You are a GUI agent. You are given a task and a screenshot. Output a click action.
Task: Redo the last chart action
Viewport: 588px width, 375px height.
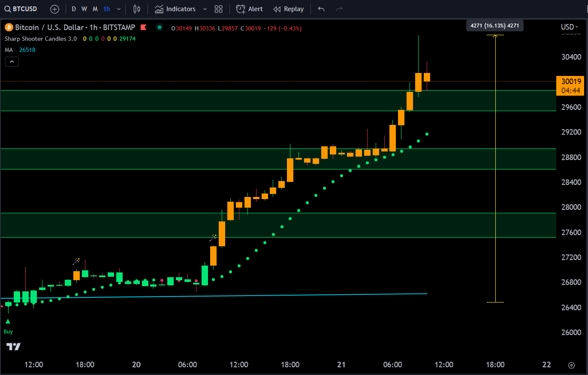click(339, 9)
